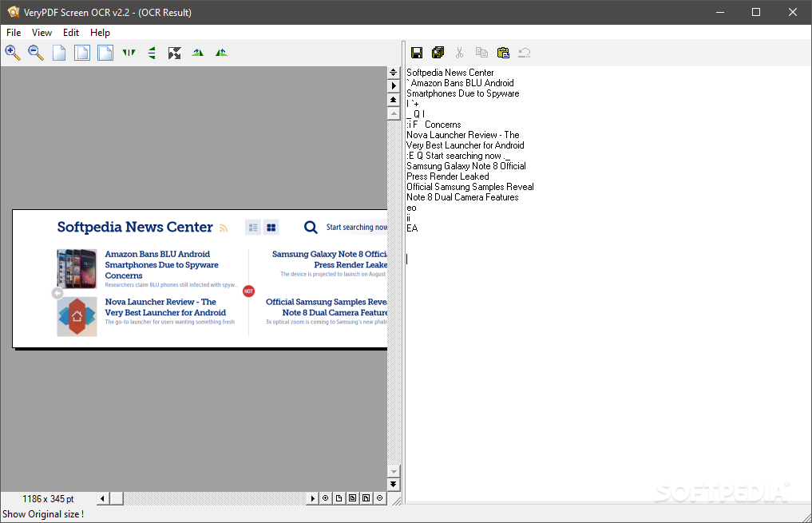812x523 pixels.
Task: Click 'Softpedia News Center' heading in captured image
Action: pos(135,227)
